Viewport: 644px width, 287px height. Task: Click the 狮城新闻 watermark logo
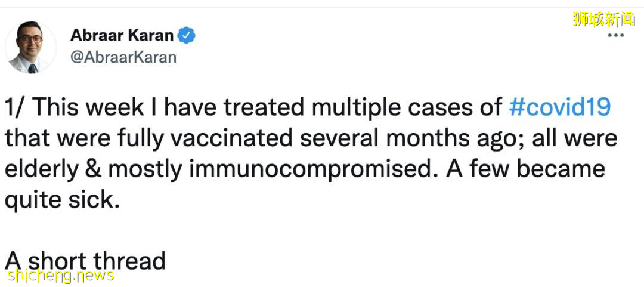603,19
